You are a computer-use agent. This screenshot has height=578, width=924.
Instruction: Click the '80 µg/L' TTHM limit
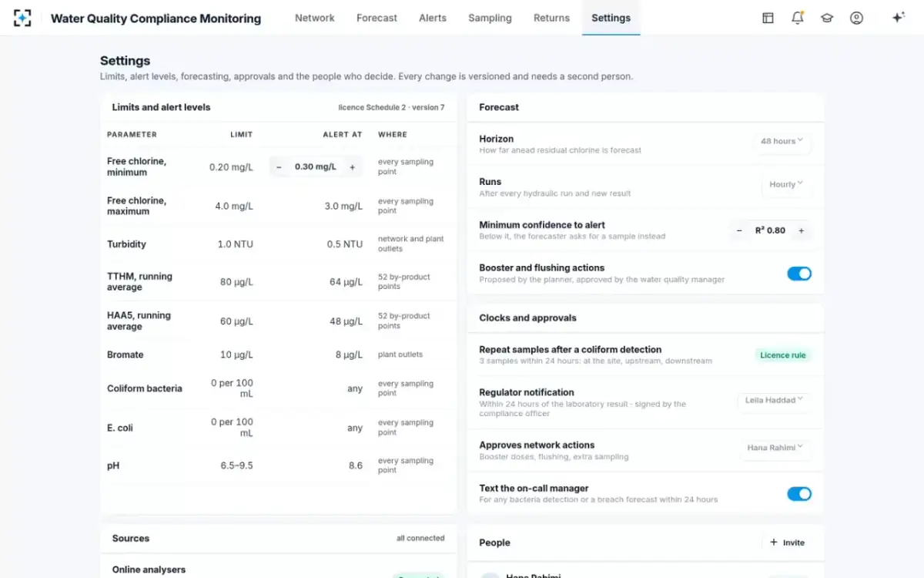[x=236, y=282]
